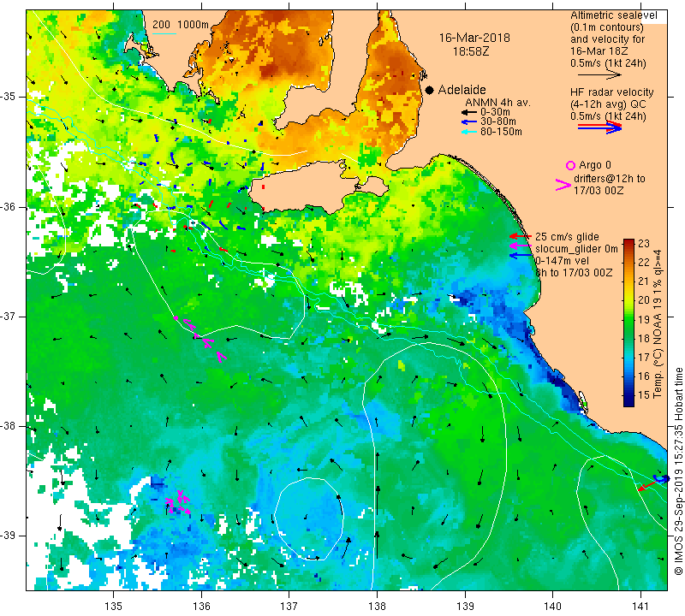
Task: Click the Adelaide label
Action: (462, 90)
